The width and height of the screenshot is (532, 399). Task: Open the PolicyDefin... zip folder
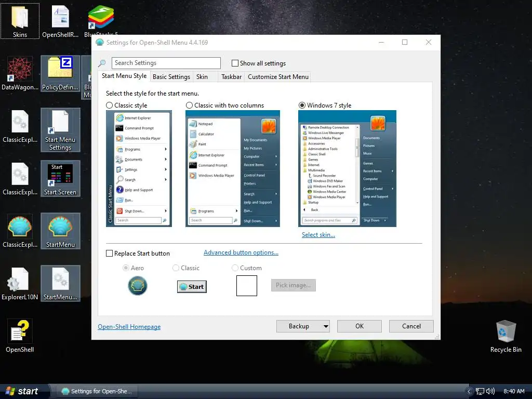point(60,74)
